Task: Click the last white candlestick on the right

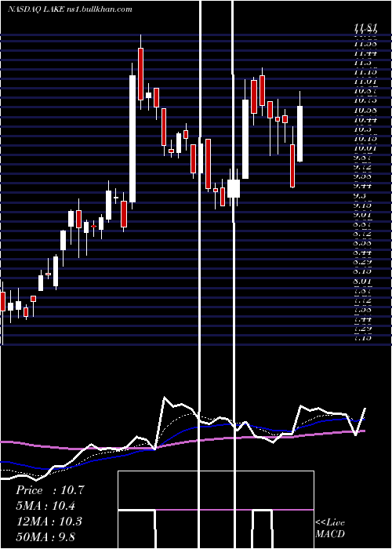Action: (300, 134)
